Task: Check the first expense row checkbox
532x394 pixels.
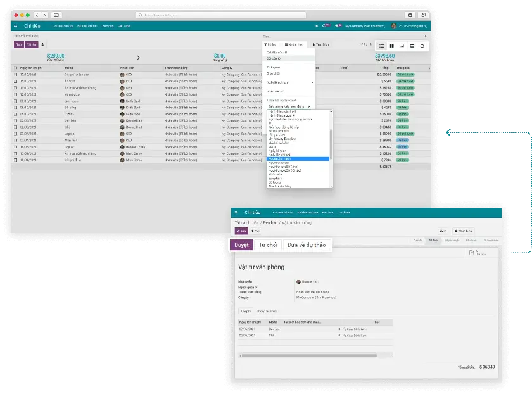Action: tap(16, 74)
